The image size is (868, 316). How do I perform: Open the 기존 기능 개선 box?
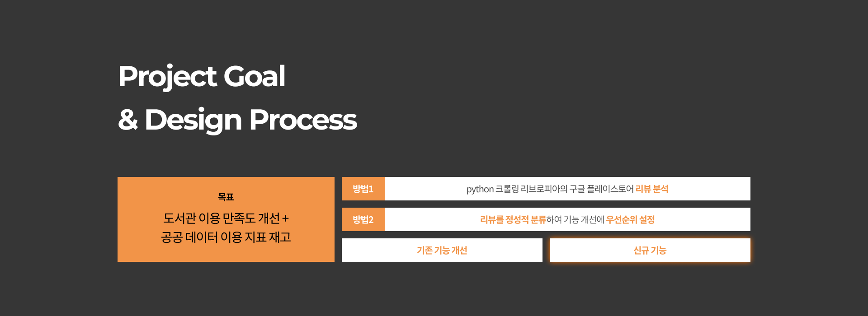coord(442,251)
